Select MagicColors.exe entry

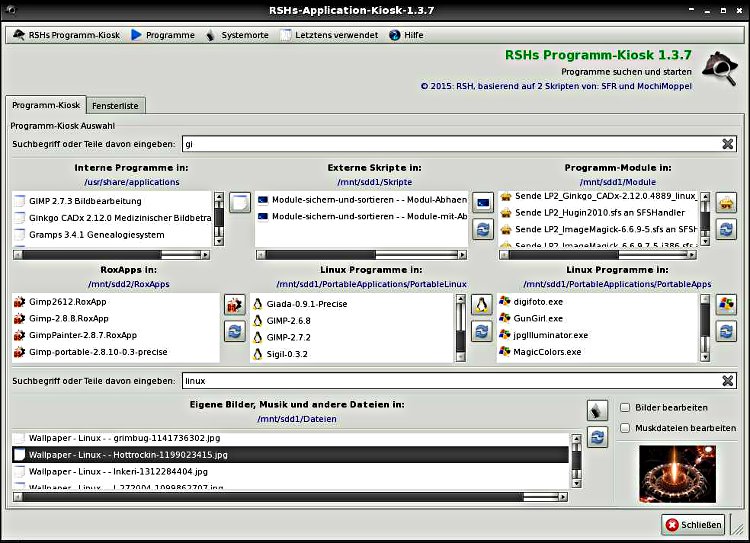(x=598, y=352)
